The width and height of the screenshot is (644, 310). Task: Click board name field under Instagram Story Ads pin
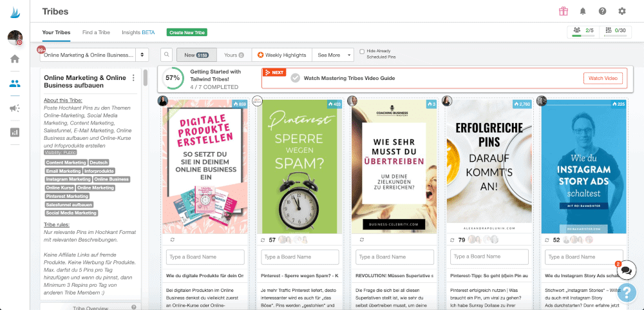[585, 257]
